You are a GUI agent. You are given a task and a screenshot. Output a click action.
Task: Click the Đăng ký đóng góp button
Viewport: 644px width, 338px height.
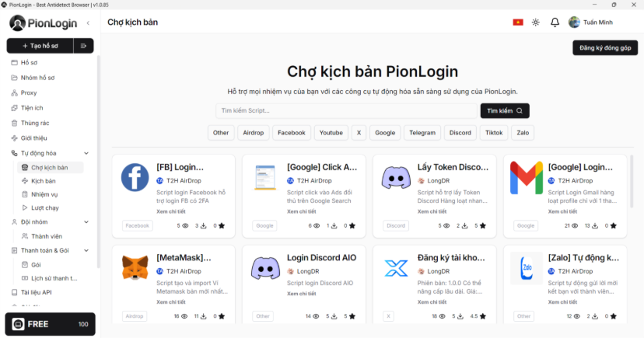[605, 48]
